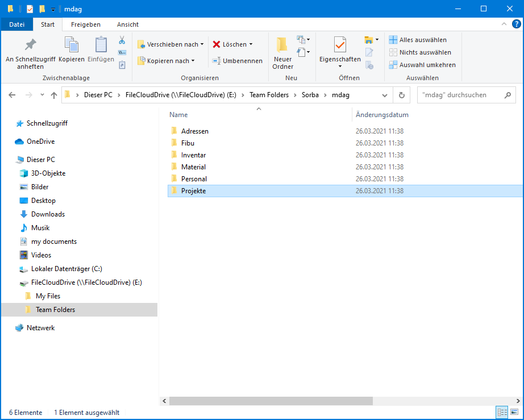The image size is (524, 420).
Task: Click Umbenennen in the ribbon
Action: [237, 61]
